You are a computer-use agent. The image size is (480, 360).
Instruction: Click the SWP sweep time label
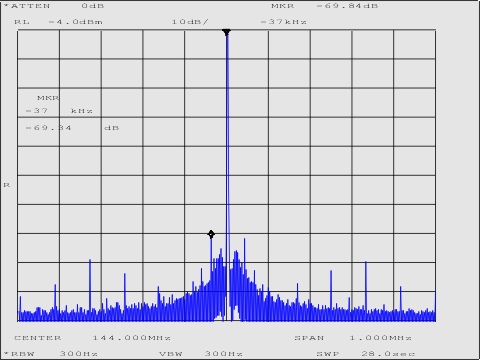coord(328,354)
